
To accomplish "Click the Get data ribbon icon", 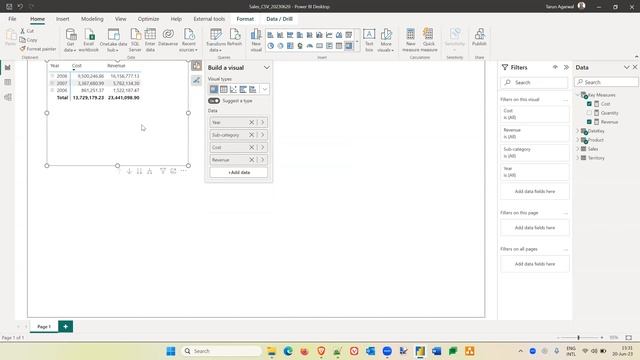I will tap(70, 40).
